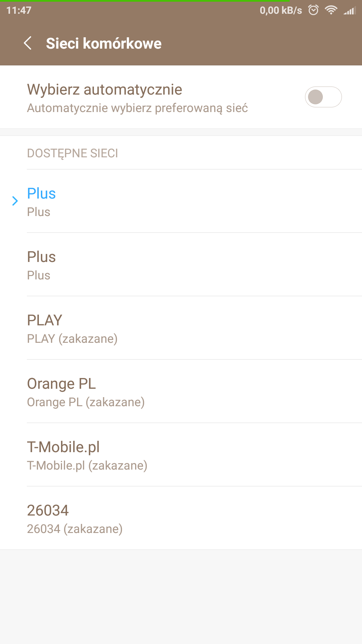Select the highlighted blue Plus network

[x=42, y=194]
